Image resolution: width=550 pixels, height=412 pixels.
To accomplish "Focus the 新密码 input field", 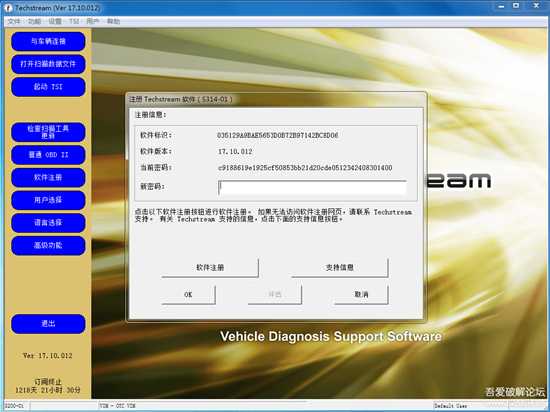I will pyautogui.click(x=312, y=187).
